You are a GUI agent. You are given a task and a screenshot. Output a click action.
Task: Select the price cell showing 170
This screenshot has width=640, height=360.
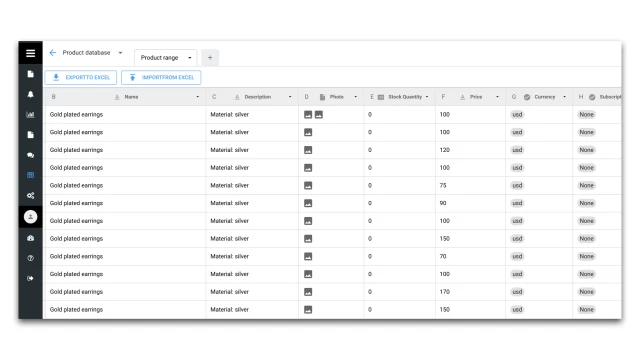click(x=470, y=292)
